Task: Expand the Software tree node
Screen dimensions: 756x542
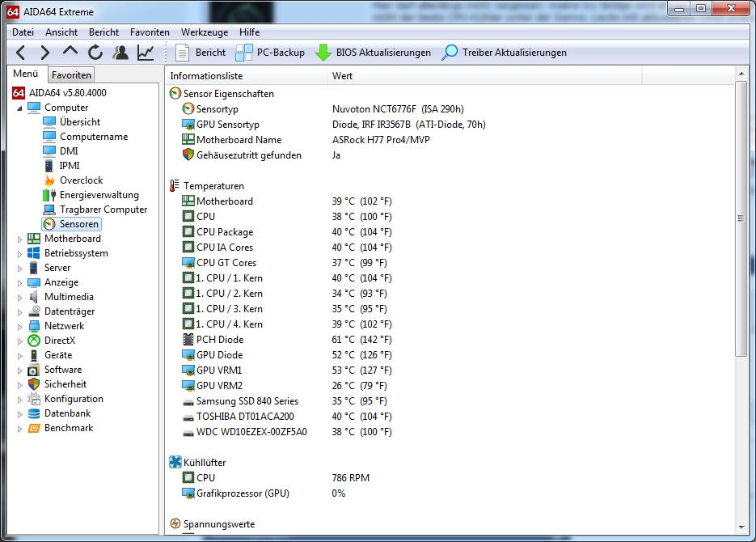Action: (x=19, y=371)
